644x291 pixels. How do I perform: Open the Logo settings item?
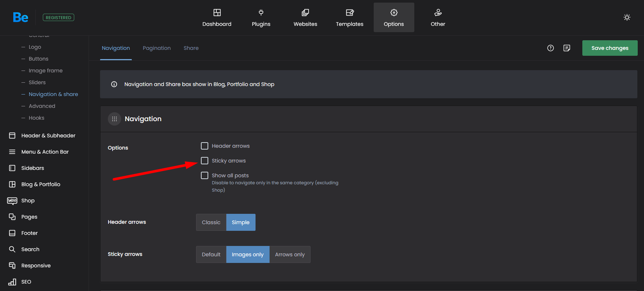click(35, 47)
